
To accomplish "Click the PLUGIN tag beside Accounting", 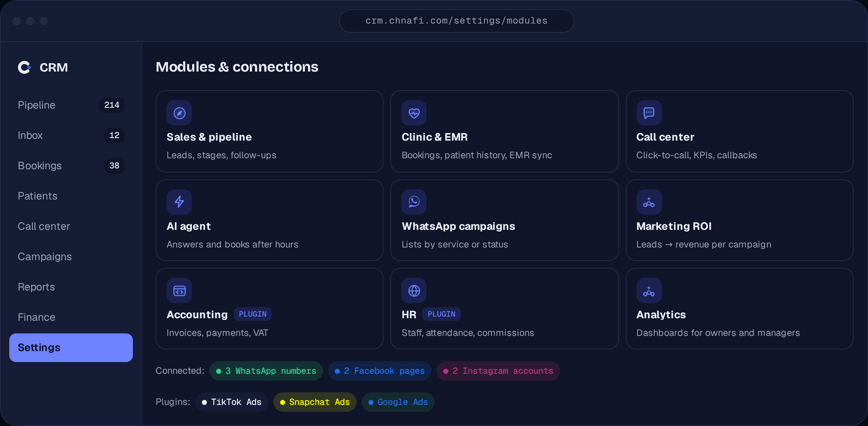I will click(253, 314).
